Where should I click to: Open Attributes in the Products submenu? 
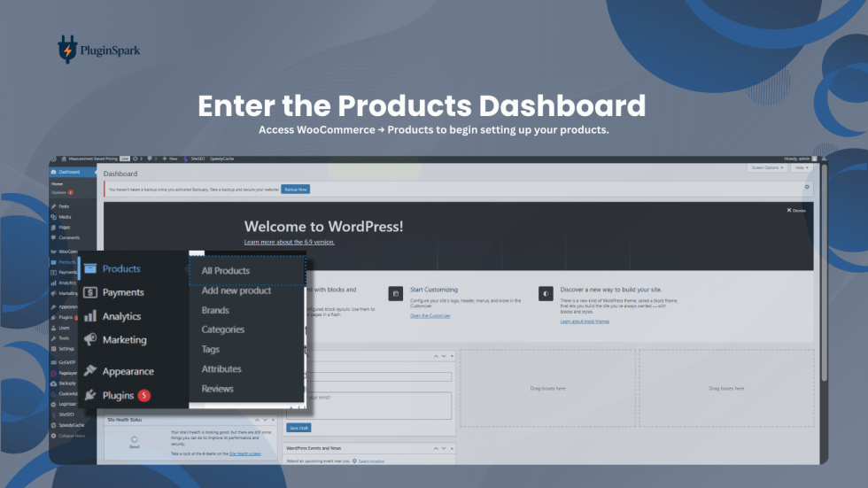(221, 369)
